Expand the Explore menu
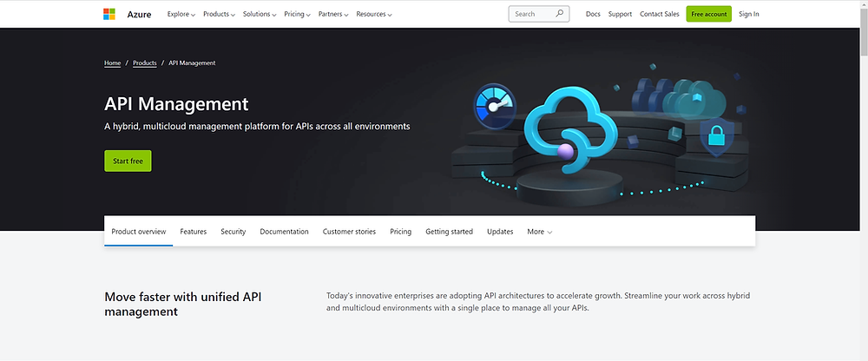 point(181,15)
